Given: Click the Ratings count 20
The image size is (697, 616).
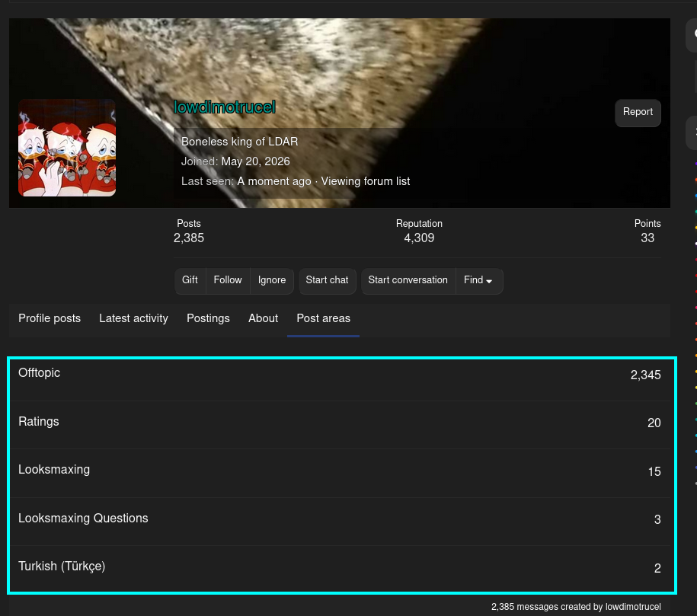Looking at the screenshot, I should coord(654,423).
